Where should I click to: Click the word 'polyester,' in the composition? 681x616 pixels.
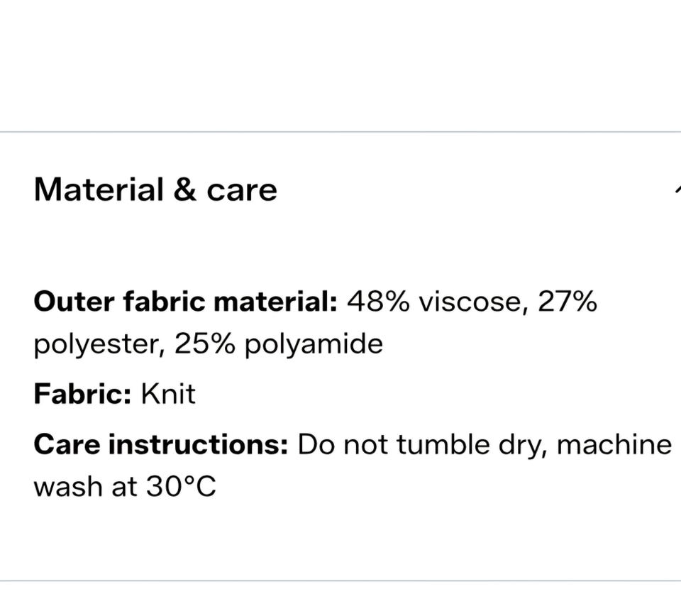(x=99, y=345)
